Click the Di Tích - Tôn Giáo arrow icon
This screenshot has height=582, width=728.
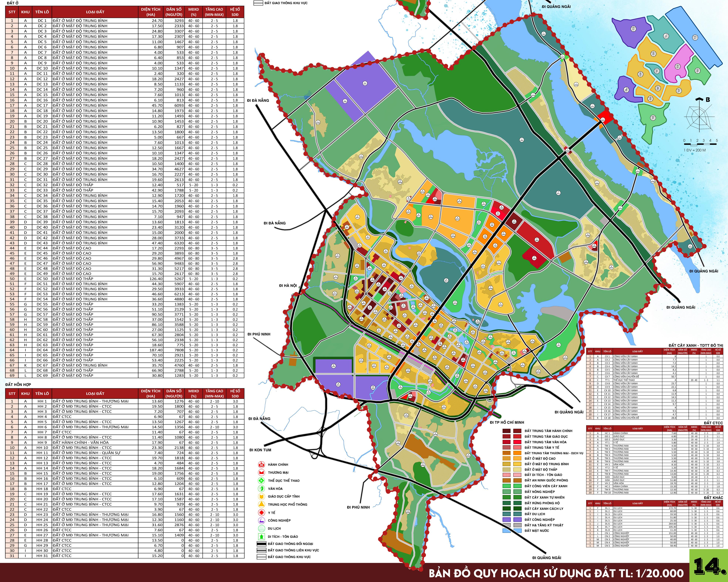(x=261, y=536)
